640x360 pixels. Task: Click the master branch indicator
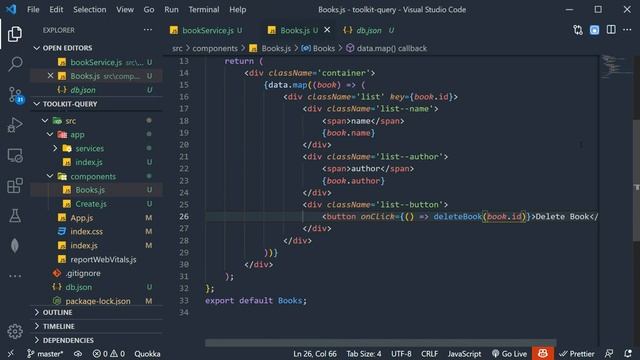(x=45, y=353)
